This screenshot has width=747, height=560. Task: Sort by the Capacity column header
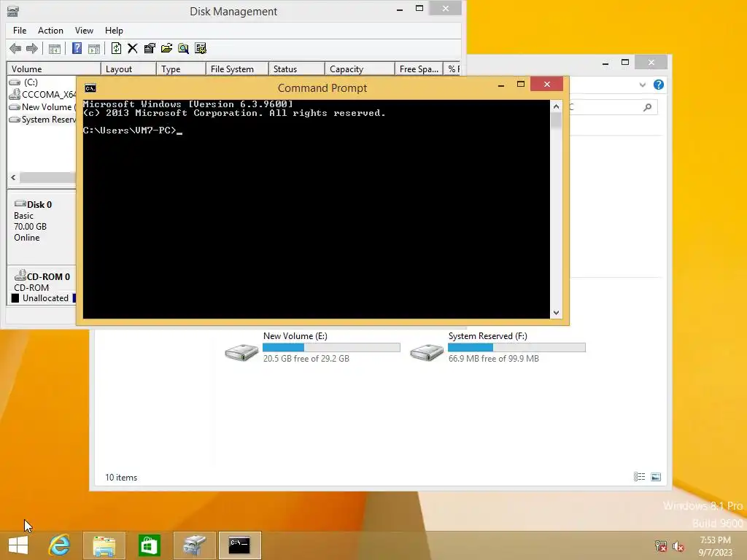click(360, 69)
